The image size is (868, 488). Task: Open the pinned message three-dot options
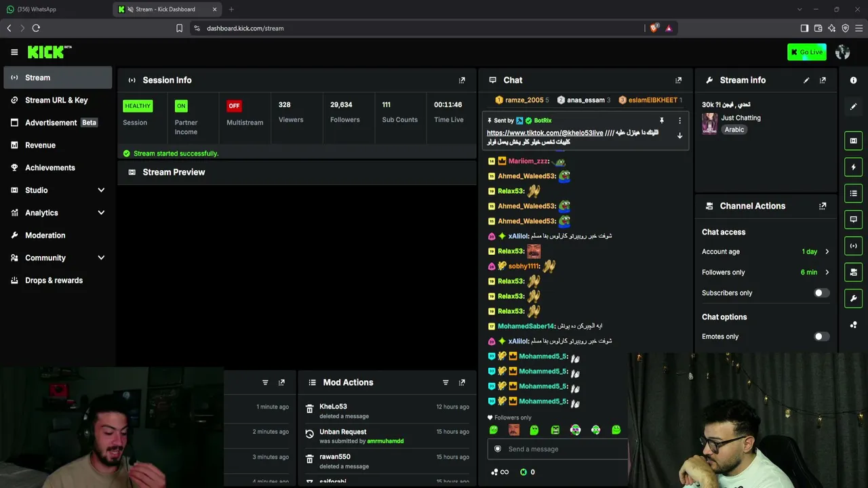point(679,121)
